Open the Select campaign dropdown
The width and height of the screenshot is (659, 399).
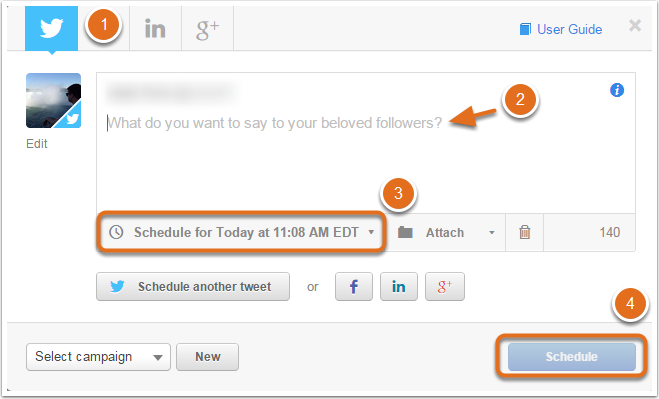coord(98,357)
